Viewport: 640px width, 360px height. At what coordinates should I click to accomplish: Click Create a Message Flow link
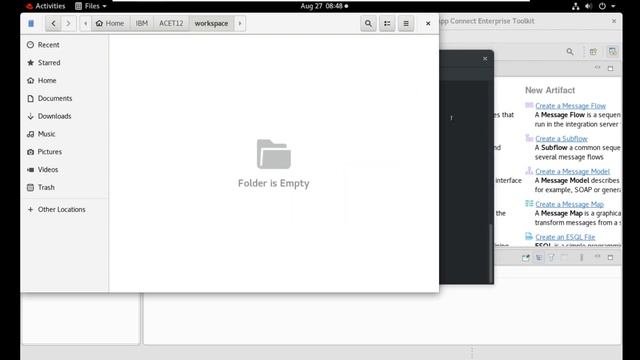[x=570, y=106]
